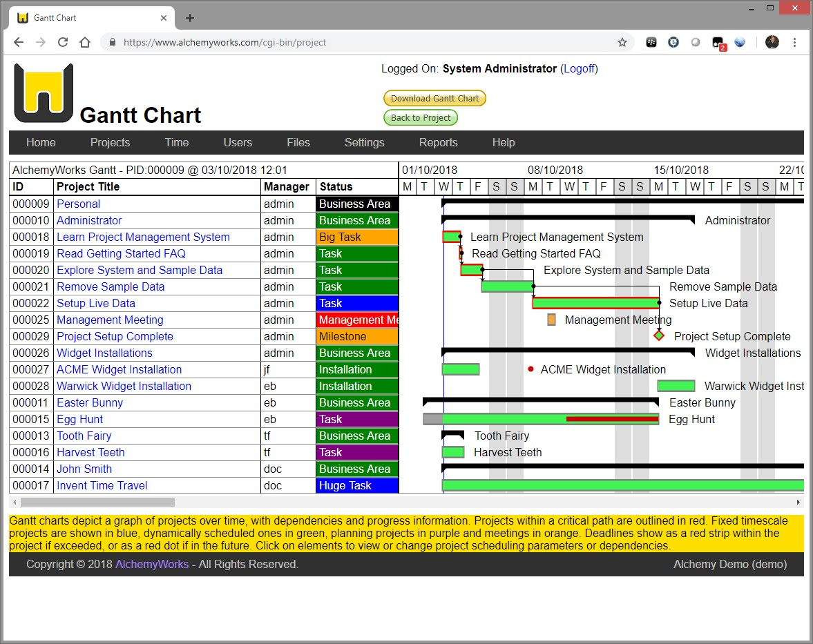Click the Remove Sample Data Gantt bar
The width and height of the screenshot is (813, 644).
[x=508, y=286]
